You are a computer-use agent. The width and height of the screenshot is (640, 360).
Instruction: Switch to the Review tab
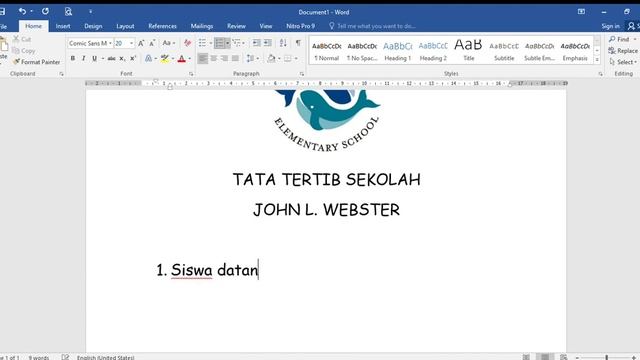point(236,26)
